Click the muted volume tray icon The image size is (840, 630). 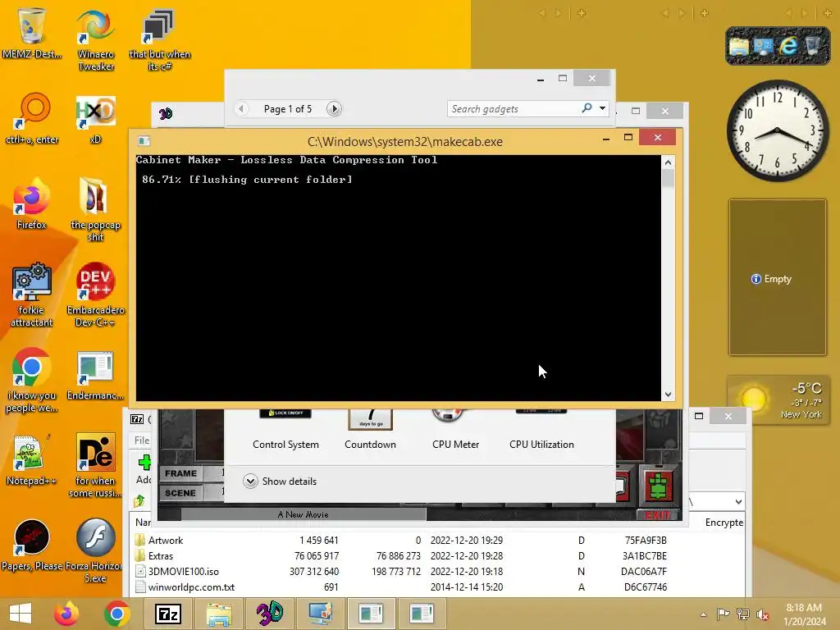point(763,614)
